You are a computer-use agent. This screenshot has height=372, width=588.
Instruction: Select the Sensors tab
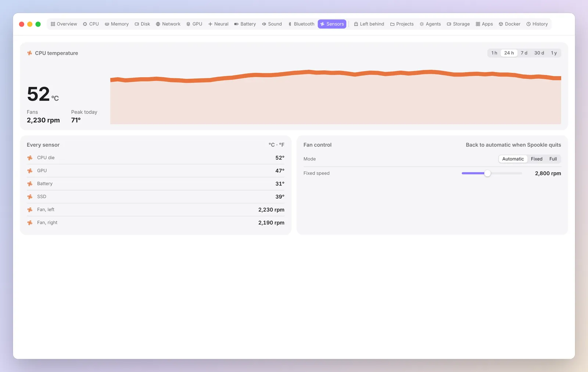pyautogui.click(x=332, y=24)
